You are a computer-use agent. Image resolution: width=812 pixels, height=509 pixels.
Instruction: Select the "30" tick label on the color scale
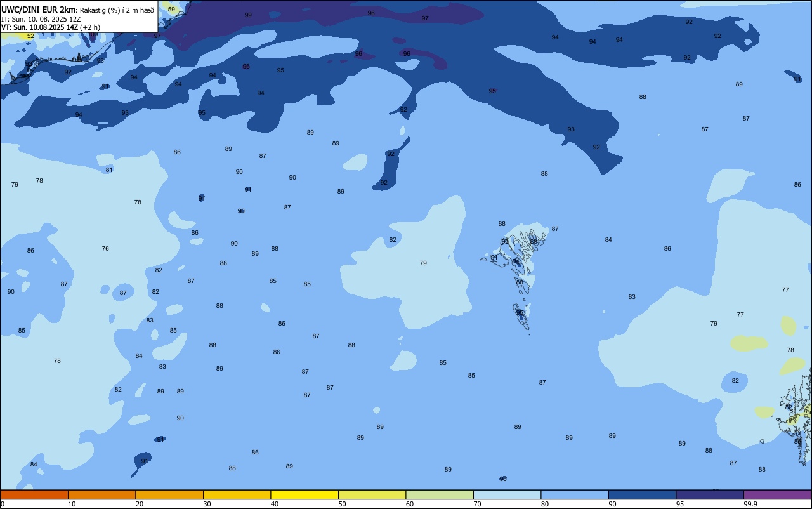point(207,504)
